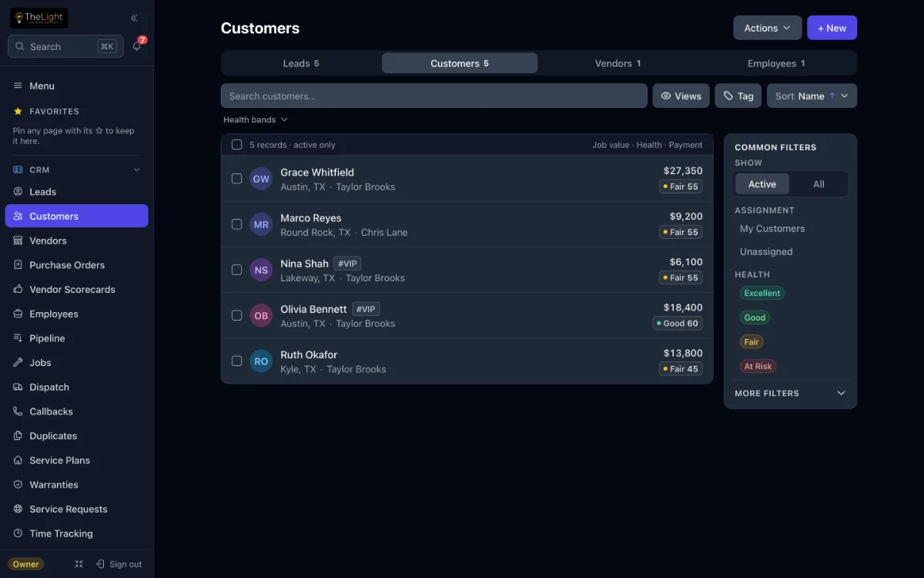
Task: Click the Menu hamburger icon
Action: (x=18, y=86)
